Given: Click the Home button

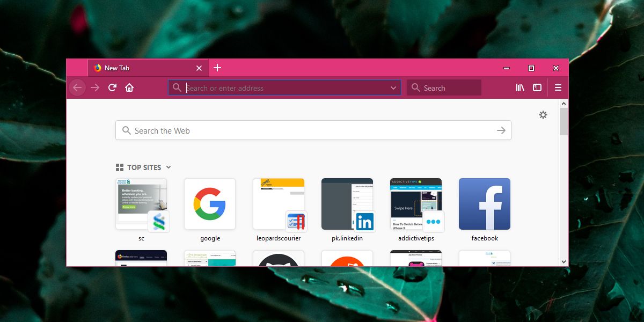Looking at the screenshot, I should coord(129,87).
